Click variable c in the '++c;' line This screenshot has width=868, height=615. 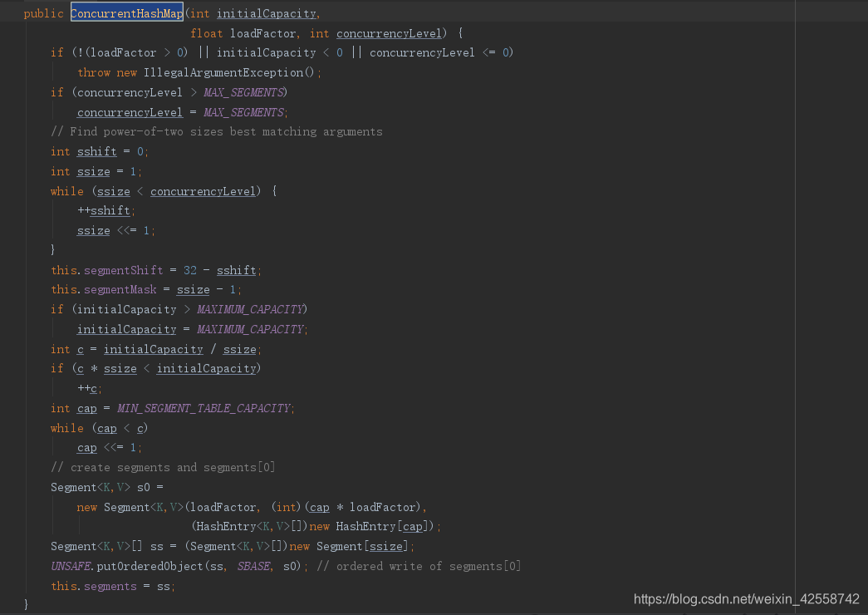tap(94, 388)
